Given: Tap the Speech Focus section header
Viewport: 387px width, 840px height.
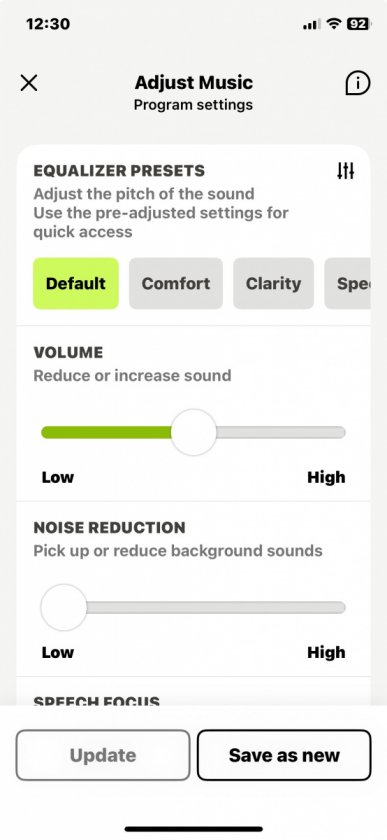Looking at the screenshot, I should tap(96, 700).
